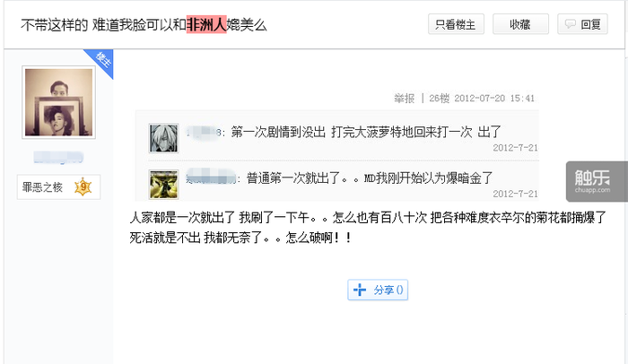The width and height of the screenshot is (628, 364).
Task: Click the post timestamp 2012-07-20 15:41
Action: pyautogui.click(x=494, y=98)
